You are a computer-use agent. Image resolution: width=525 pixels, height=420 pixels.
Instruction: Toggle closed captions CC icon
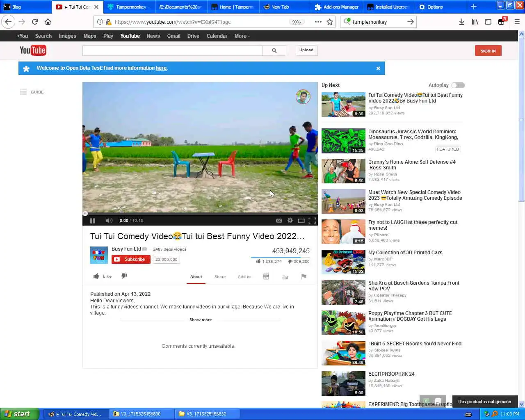coord(279,221)
